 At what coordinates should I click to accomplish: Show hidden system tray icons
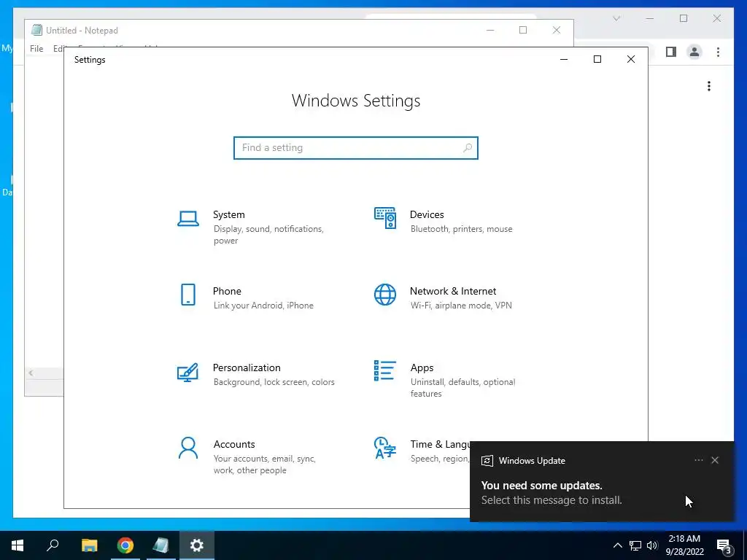pyautogui.click(x=617, y=545)
